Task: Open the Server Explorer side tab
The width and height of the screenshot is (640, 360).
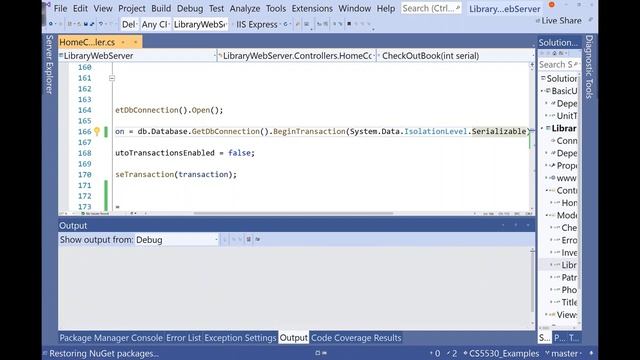Action: (49, 64)
